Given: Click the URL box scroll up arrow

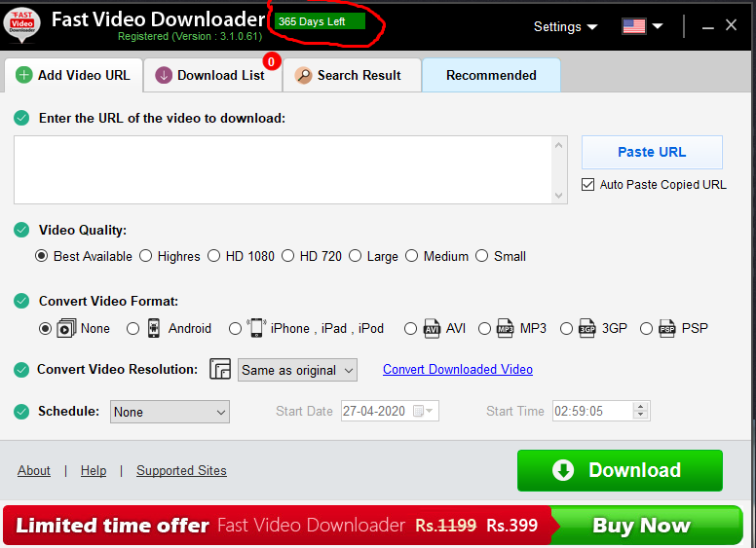Looking at the screenshot, I should [x=559, y=145].
